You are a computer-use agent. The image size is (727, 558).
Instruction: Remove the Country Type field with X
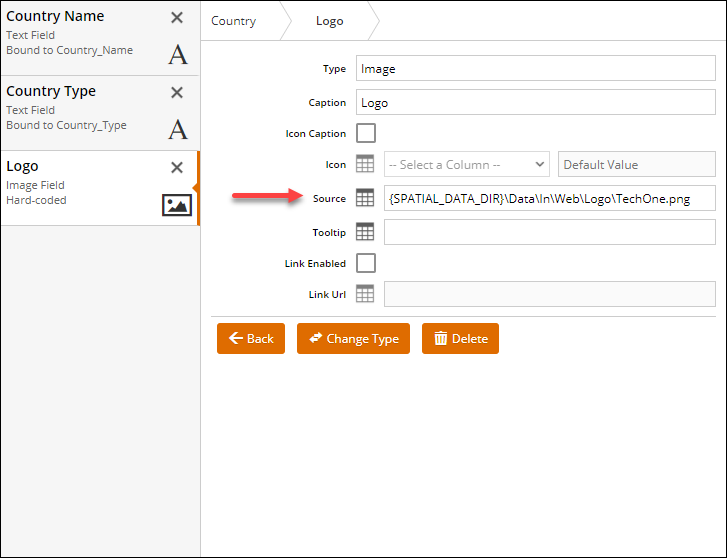(177, 93)
